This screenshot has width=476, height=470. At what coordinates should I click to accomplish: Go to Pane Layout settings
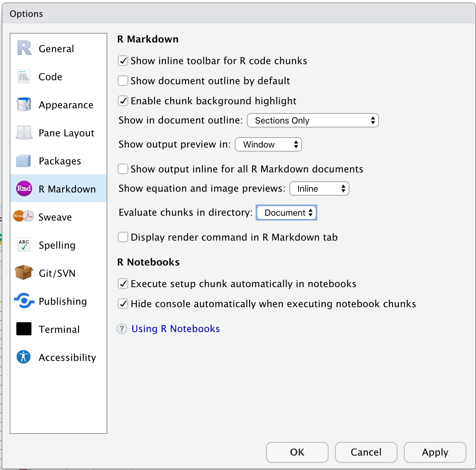point(58,133)
